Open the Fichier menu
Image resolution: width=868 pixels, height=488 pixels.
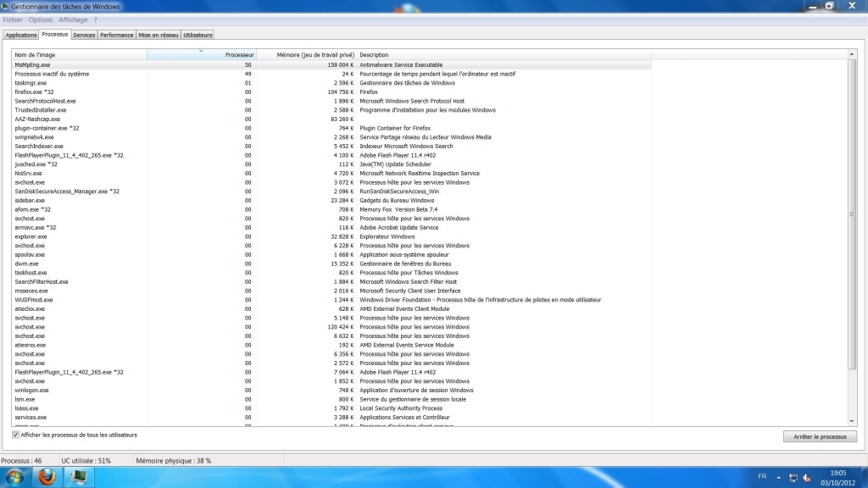[x=13, y=19]
